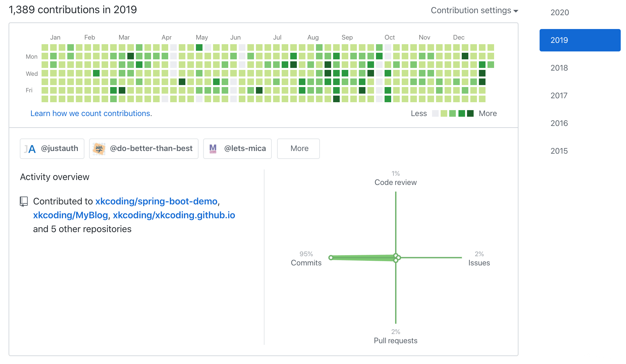Open the xkcoding/MyBlog repository link

pyautogui.click(x=71, y=215)
